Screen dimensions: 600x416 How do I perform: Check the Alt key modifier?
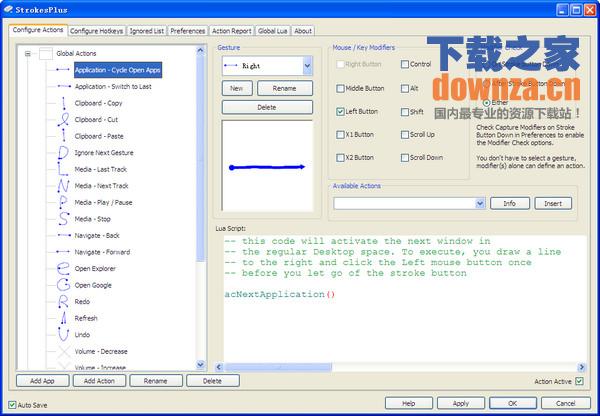(x=405, y=88)
